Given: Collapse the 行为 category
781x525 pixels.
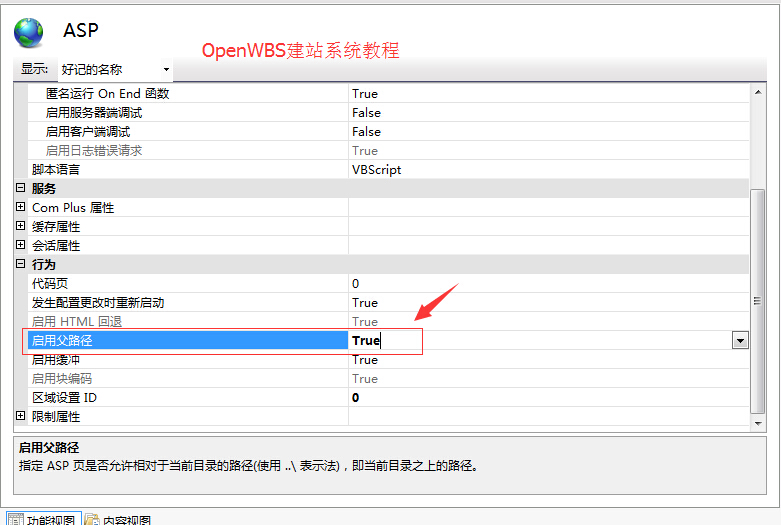Looking at the screenshot, I should pos(20,264).
